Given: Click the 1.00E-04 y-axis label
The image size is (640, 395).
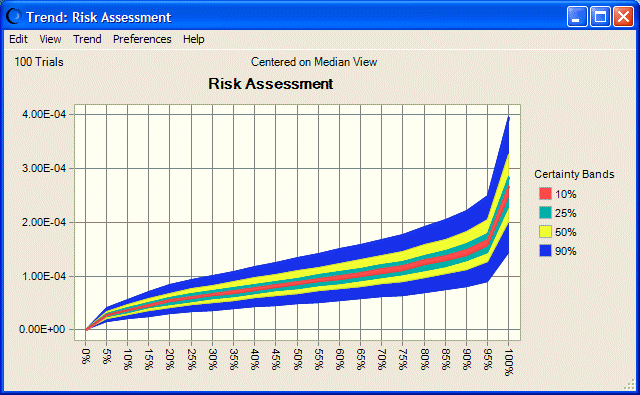Looking at the screenshot, I should [x=44, y=276].
